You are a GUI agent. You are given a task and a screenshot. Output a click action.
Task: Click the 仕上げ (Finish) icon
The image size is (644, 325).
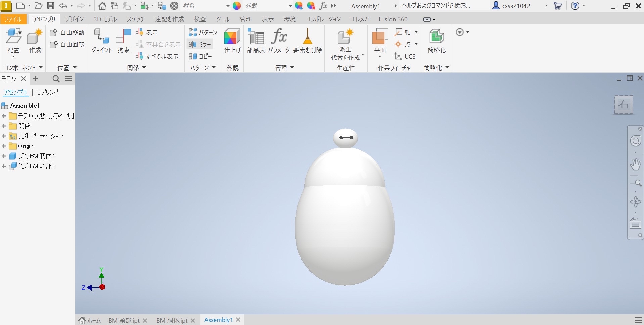232,37
